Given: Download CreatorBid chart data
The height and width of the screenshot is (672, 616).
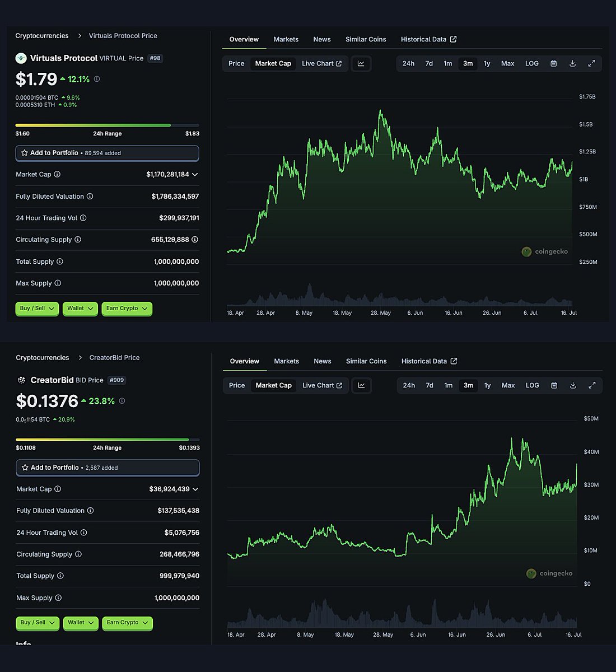Looking at the screenshot, I should (573, 385).
